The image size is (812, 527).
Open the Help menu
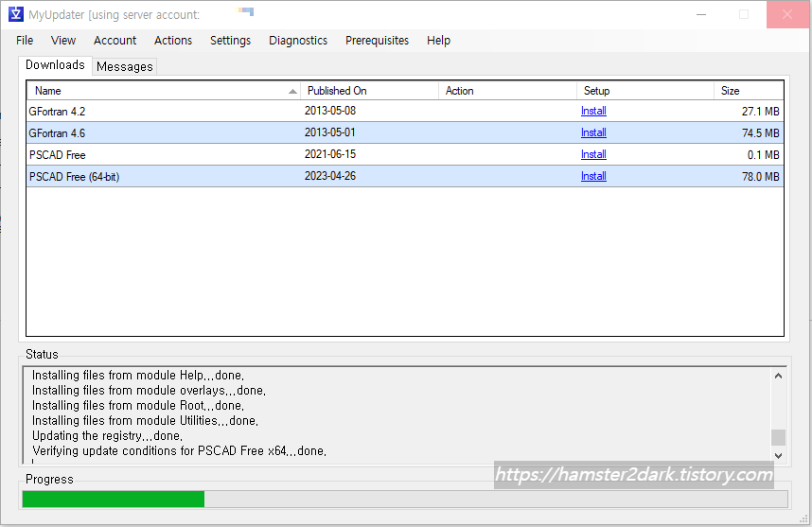click(438, 41)
